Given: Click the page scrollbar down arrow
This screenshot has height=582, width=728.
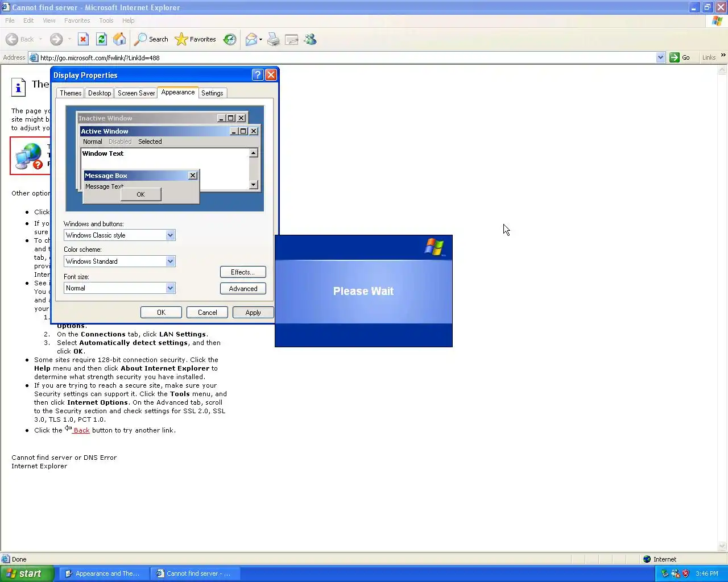Looking at the screenshot, I should click(722, 546).
